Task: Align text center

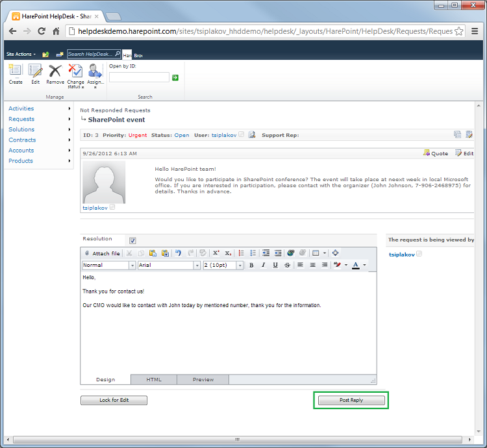Action: coord(312,265)
